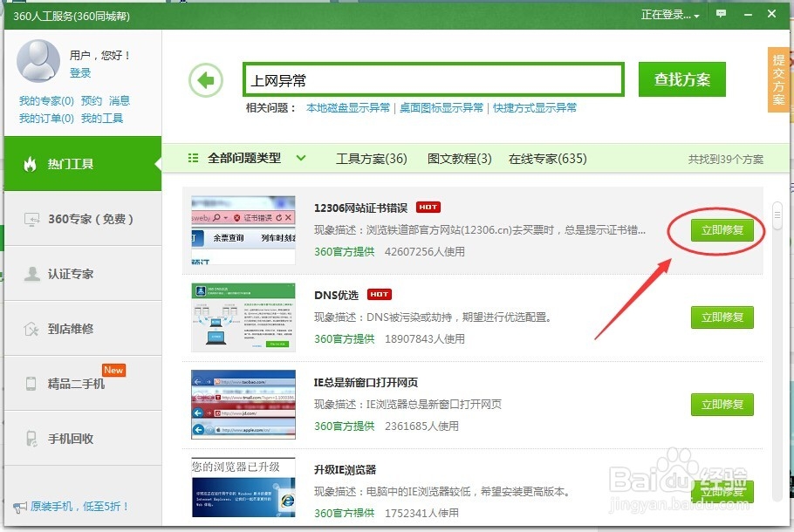The width and height of the screenshot is (794, 532).
Task: Switch to 工具方案(36) tab
Action: (x=372, y=159)
